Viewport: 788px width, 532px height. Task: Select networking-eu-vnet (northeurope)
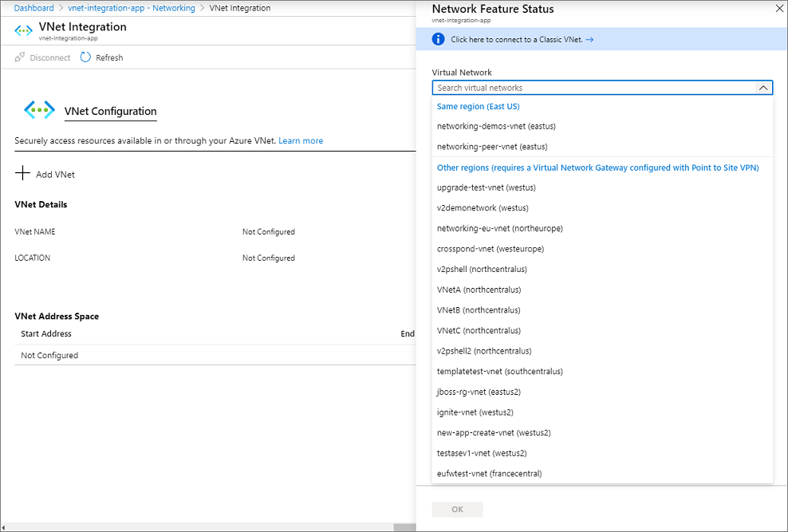point(602,229)
